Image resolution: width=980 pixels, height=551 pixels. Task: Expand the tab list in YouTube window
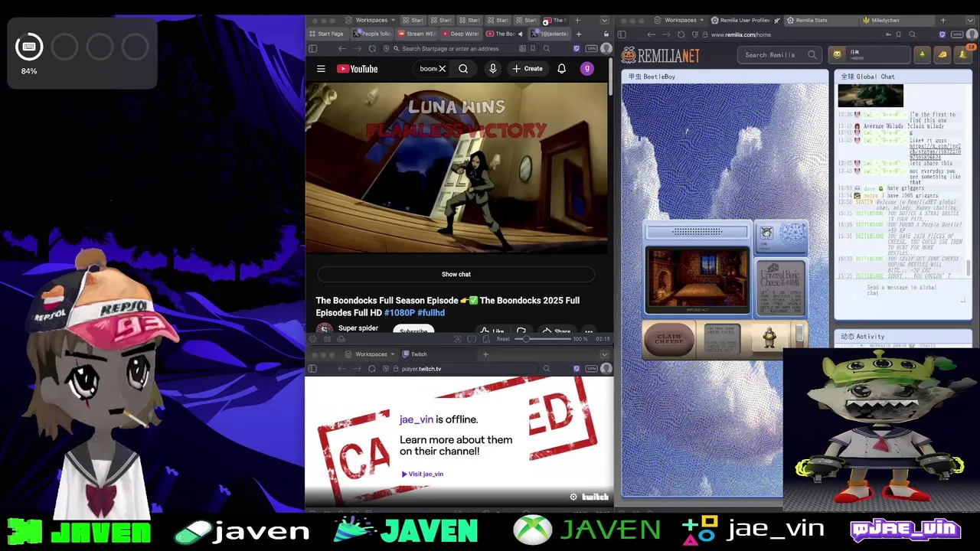tap(604, 20)
